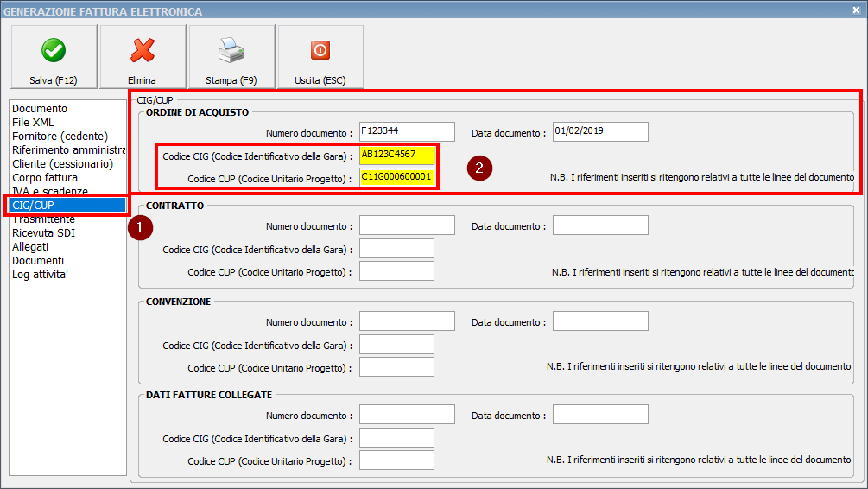
Task: Open Cliente (cessionario) section
Action: [62, 164]
